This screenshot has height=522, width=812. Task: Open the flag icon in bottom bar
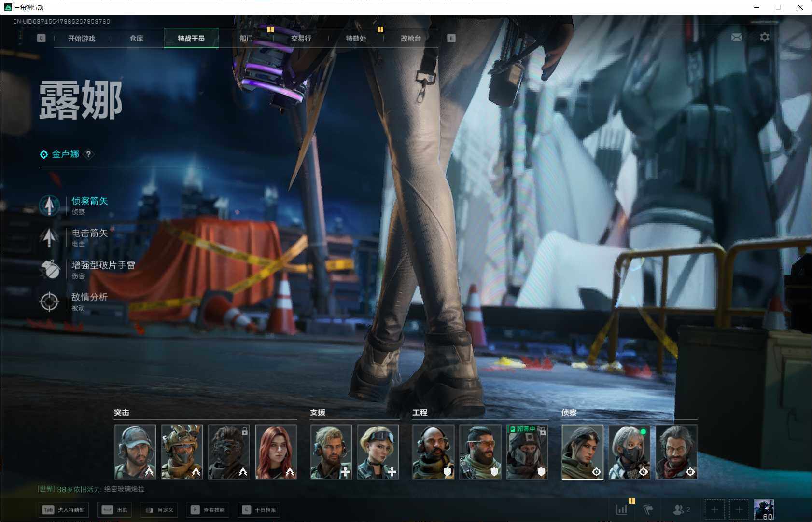pyautogui.click(x=648, y=509)
